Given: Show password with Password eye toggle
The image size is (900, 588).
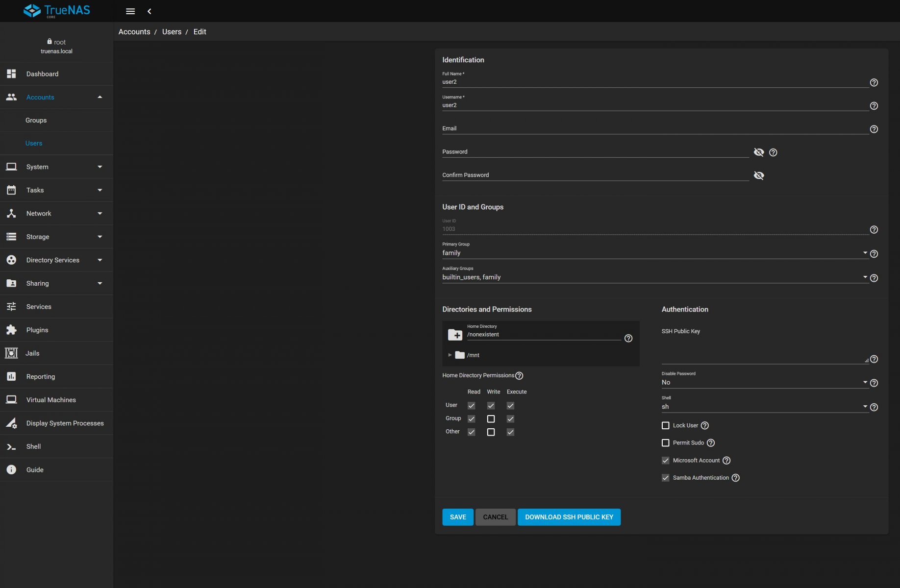Looking at the screenshot, I should click(x=759, y=152).
